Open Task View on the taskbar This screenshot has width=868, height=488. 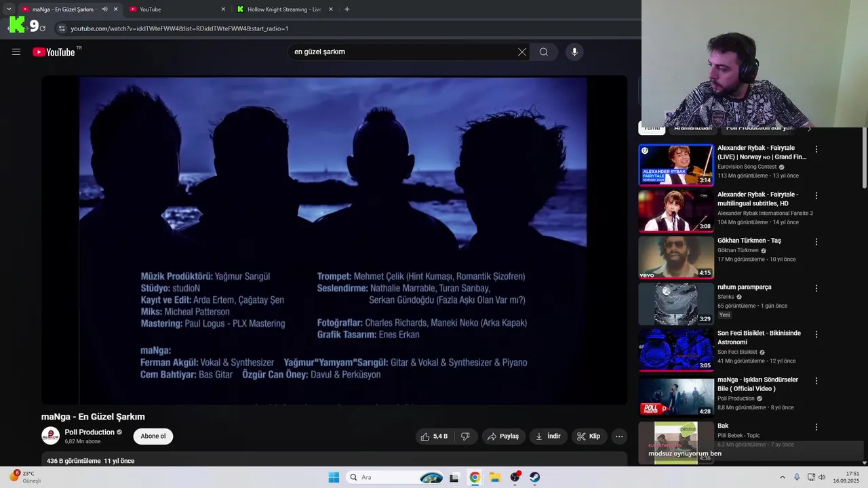click(x=454, y=477)
